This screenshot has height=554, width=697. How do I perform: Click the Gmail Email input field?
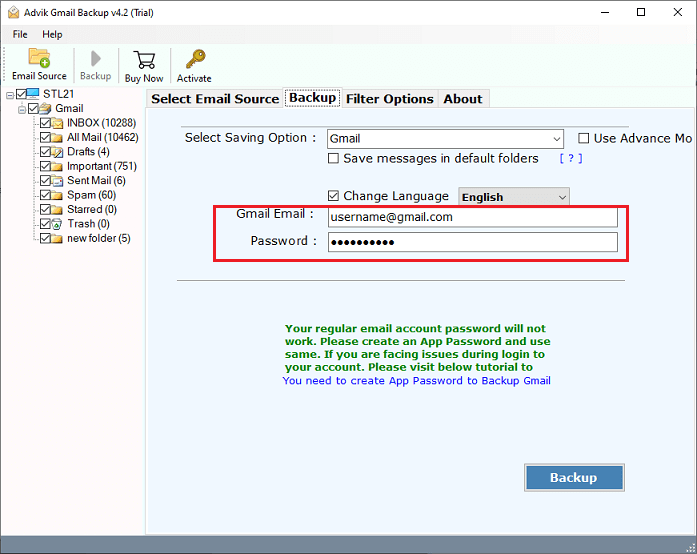click(x=473, y=217)
